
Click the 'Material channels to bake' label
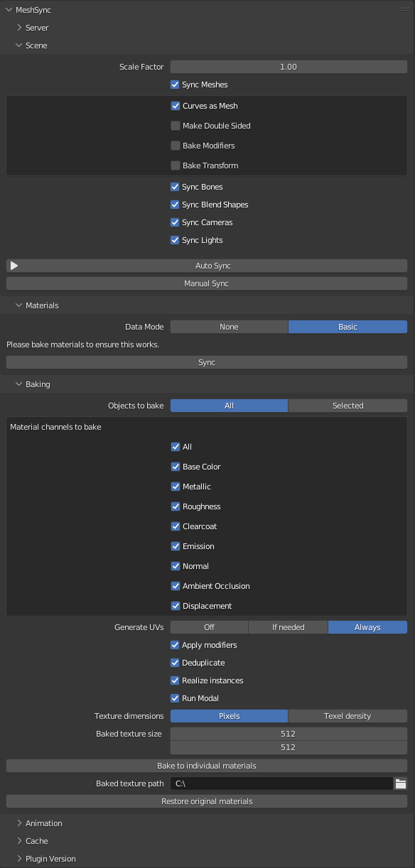pyautogui.click(x=55, y=427)
